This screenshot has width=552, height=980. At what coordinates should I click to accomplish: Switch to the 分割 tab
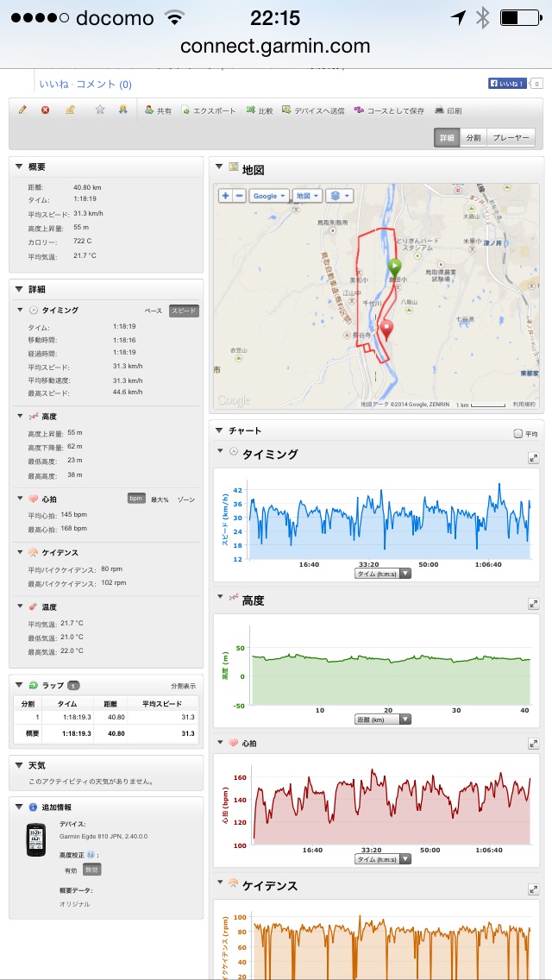[474, 138]
